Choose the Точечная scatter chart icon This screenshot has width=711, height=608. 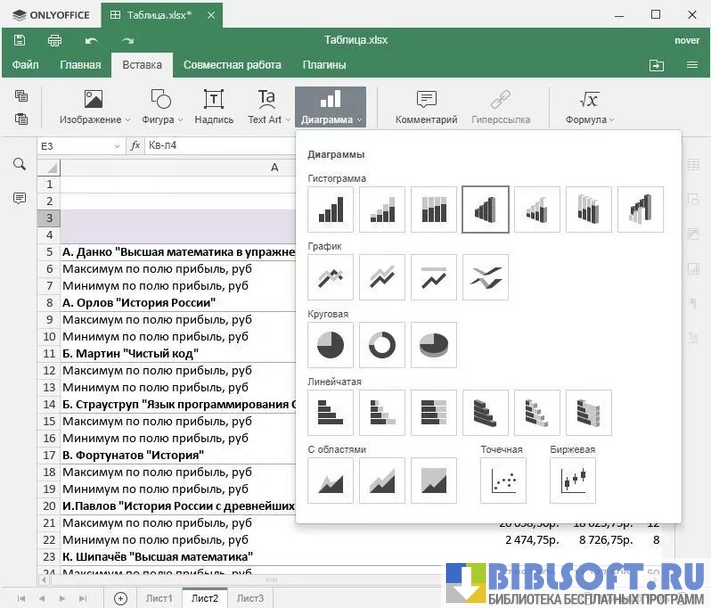pos(503,481)
